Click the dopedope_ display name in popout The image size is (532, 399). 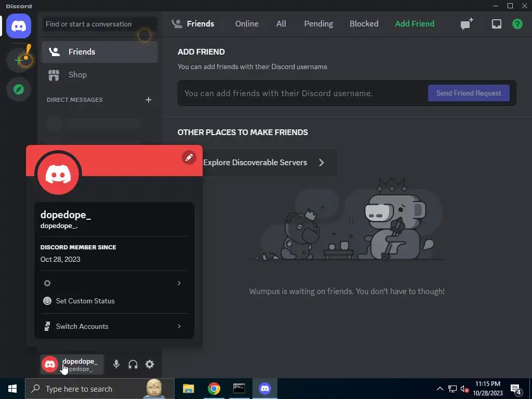point(65,215)
